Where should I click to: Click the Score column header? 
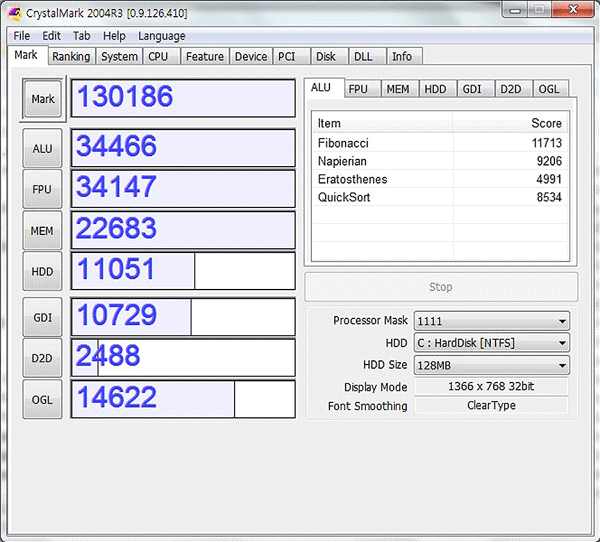tap(510, 123)
